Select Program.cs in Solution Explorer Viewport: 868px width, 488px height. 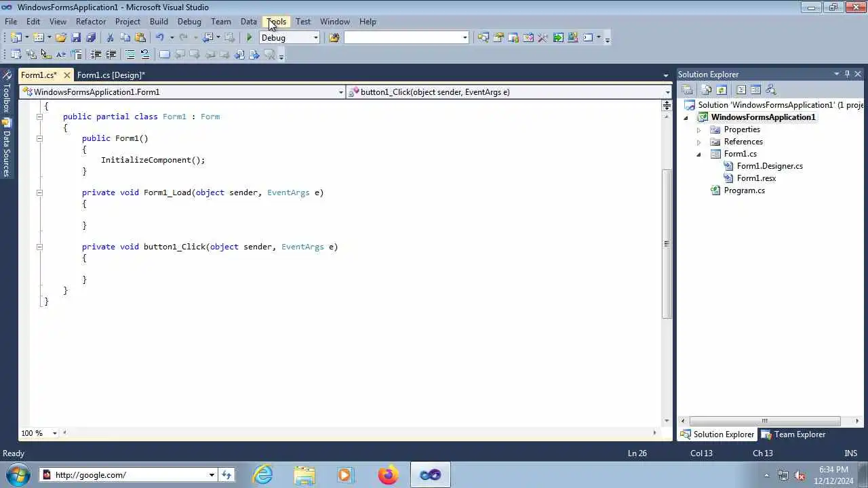coord(744,190)
